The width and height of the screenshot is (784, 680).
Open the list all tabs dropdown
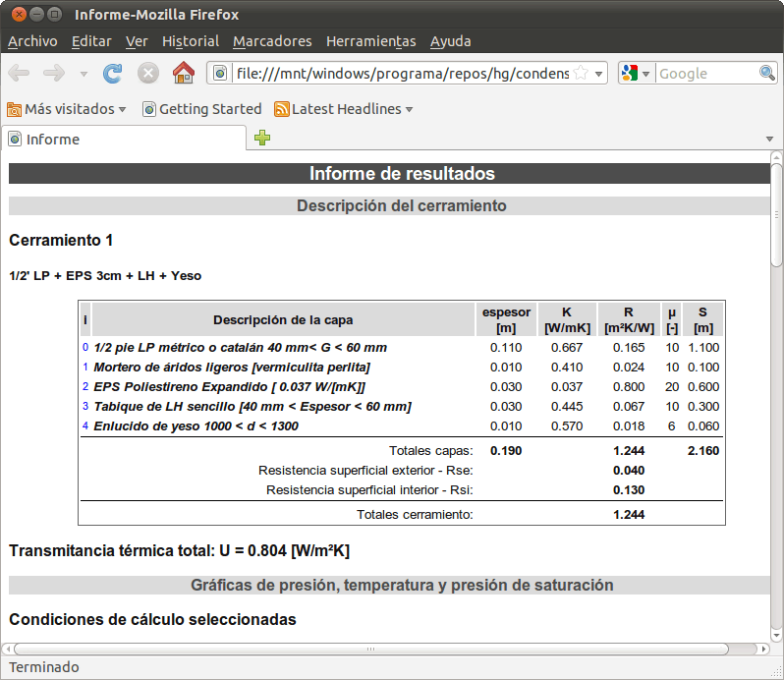tap(769, 139)
